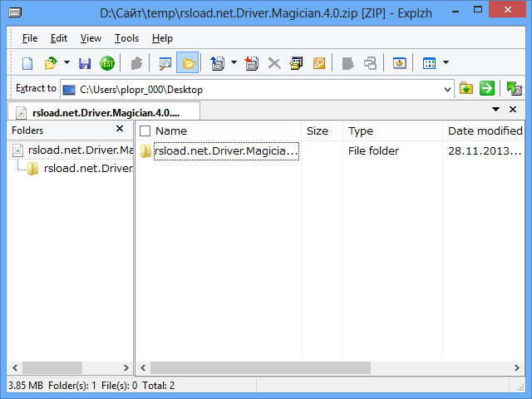Expand the Extract to path dropdown
Viewport: 532px width, 399px height.
(x=448, y=89)
